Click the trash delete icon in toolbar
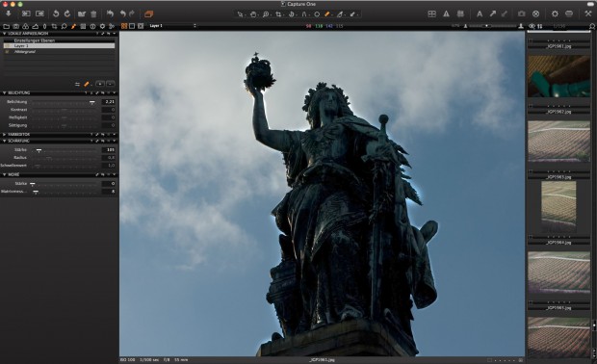 point(93,14)
